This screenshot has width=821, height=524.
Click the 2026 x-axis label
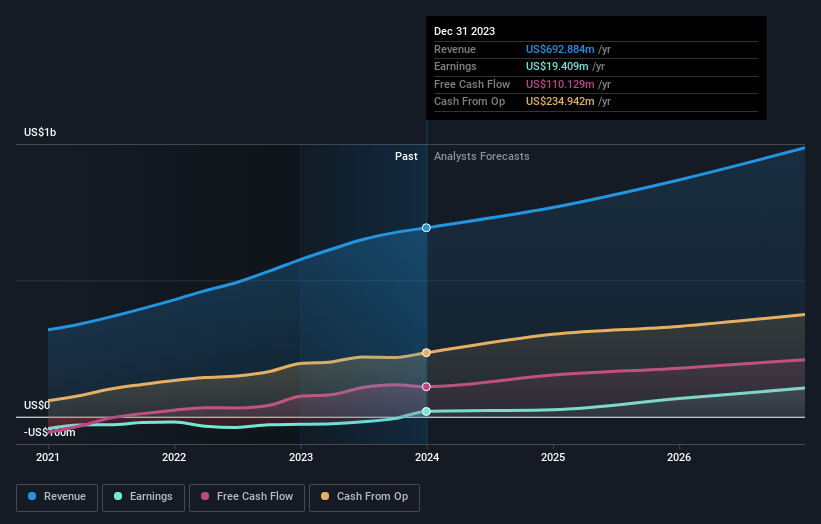(x=679, y=458)
